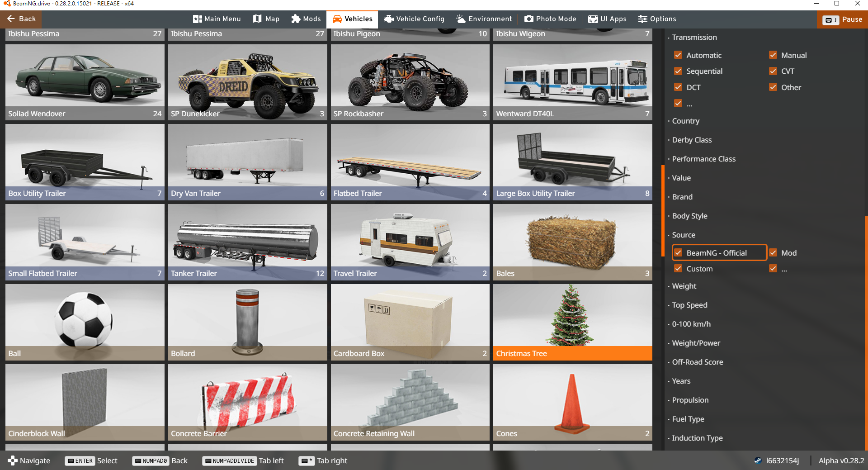Select the Christmas Tree prop
This screenshot has height=470, width=868.
coord(573,322)
